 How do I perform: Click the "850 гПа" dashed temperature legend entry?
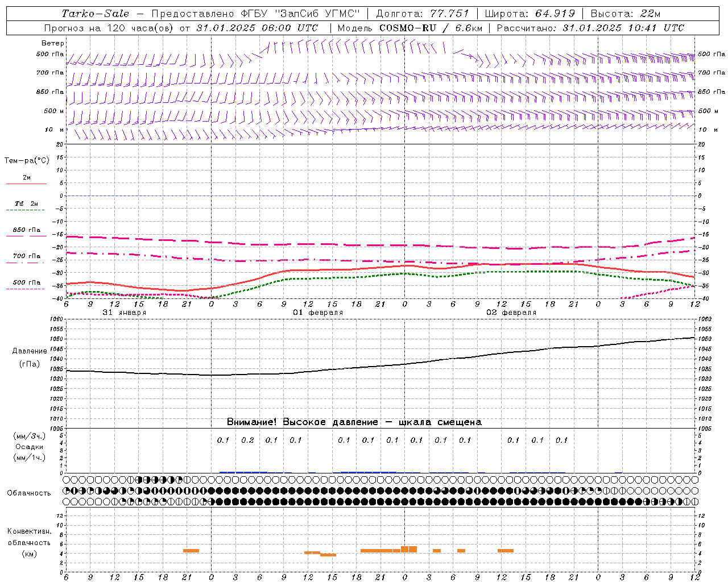(x=27, y=230)
